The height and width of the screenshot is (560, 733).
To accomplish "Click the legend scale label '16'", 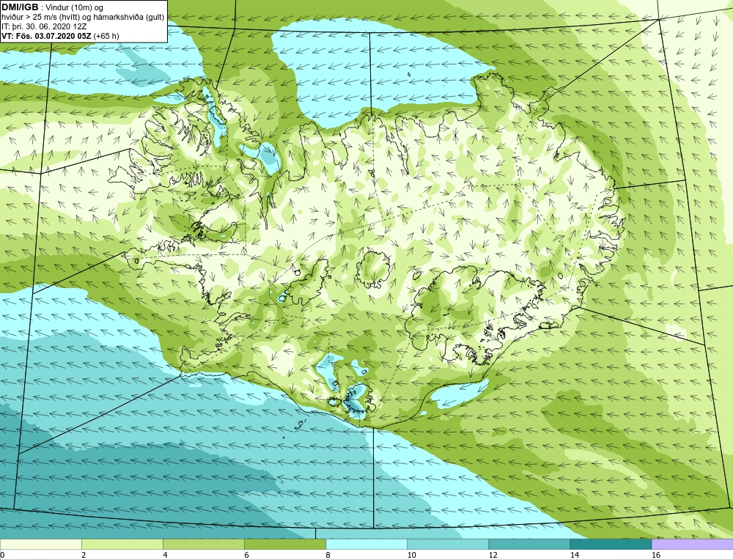I will tap(655, 556).
